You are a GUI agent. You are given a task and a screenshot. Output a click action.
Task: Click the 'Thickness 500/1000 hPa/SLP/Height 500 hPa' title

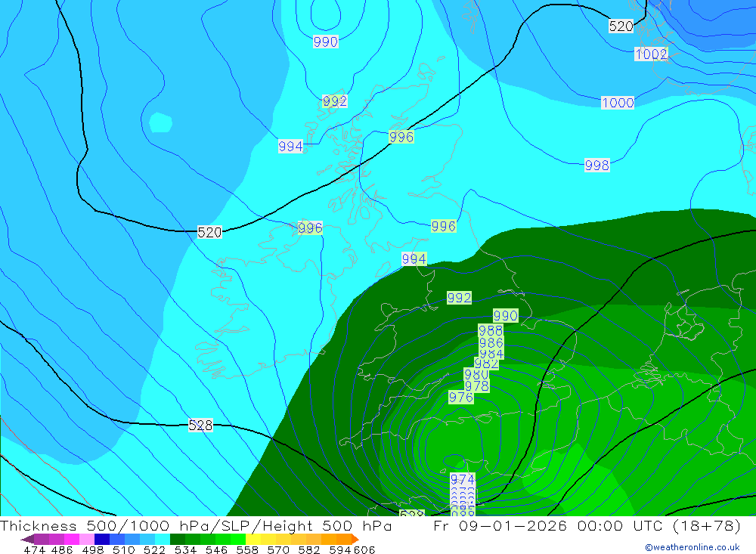196,525
